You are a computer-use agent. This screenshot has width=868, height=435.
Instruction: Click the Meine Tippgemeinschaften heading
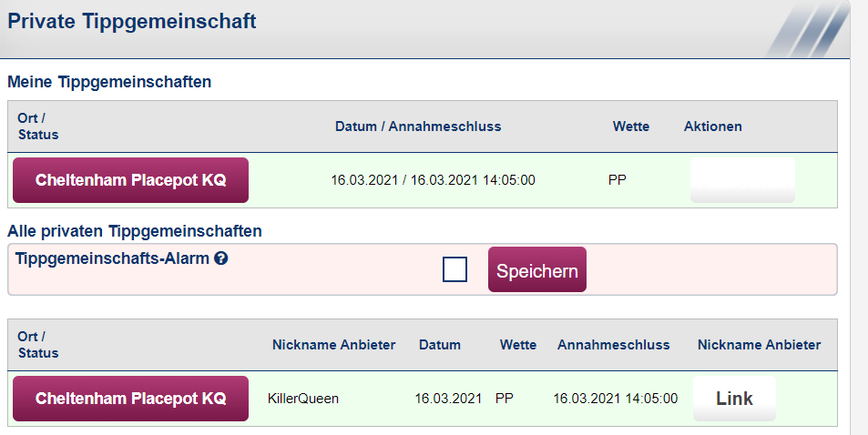109,82
